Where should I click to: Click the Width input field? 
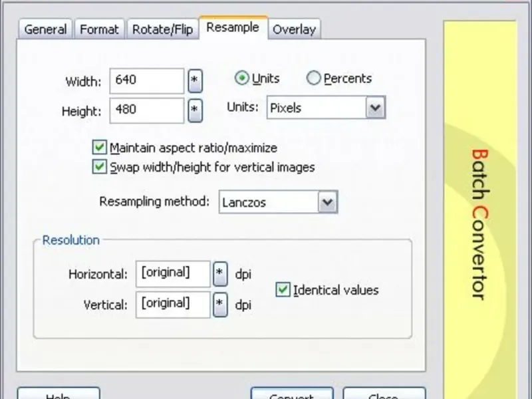click(x=146, y=80)
